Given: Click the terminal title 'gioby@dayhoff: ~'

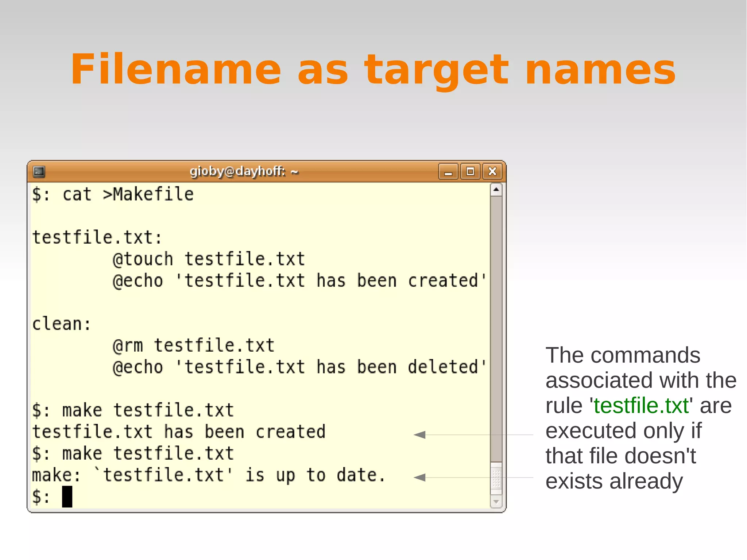Looking at the screenshot, I should point(244,171).
